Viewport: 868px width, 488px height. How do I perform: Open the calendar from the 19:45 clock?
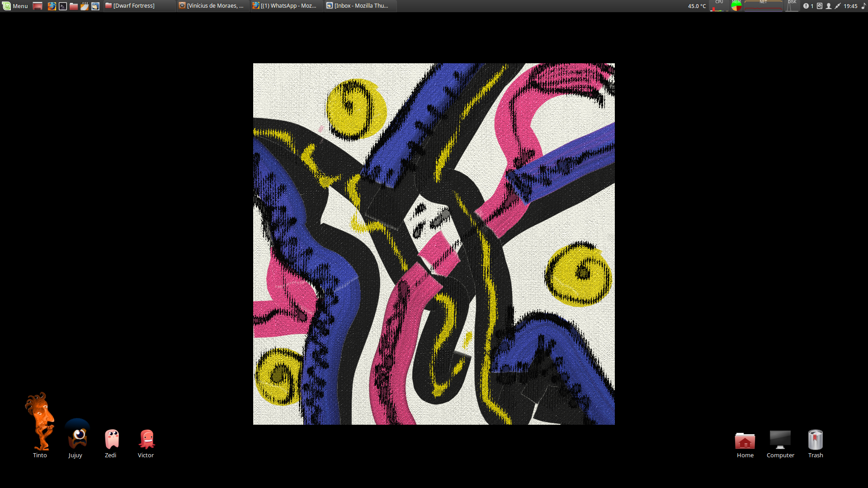coord(850,6)
